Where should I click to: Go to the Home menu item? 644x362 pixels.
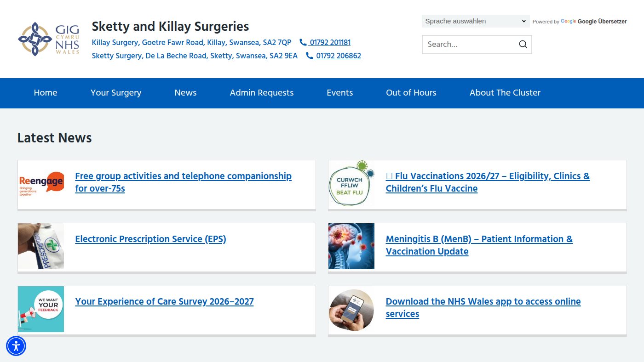click(x=46, y=93)
